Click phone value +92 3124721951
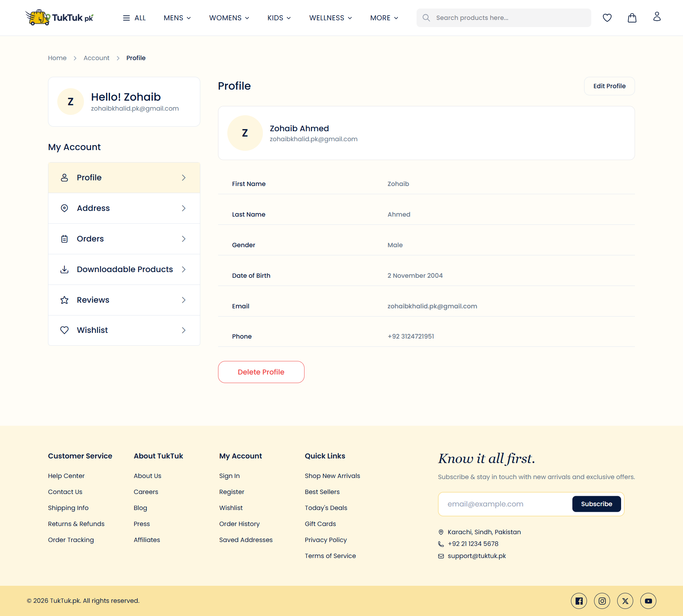 coord(411,336)
